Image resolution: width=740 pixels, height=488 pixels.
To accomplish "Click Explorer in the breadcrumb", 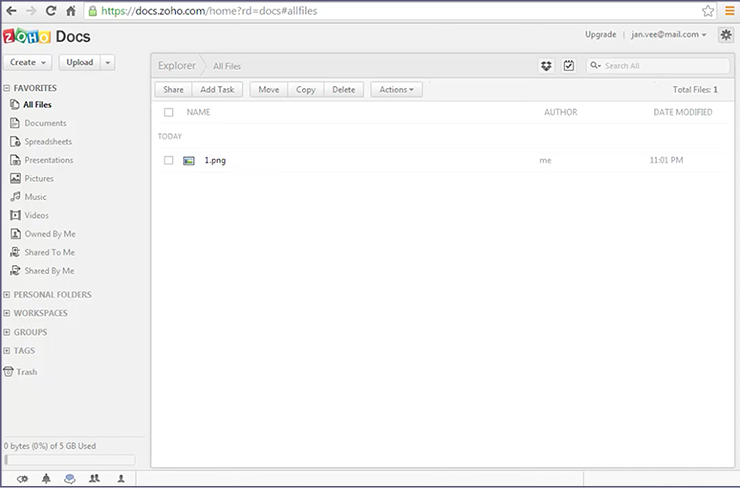I will point(177,66).
